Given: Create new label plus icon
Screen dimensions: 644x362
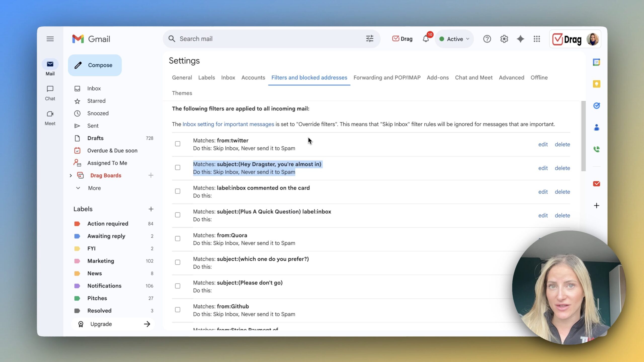Looking at the screenshot, I should [x=151, y=209].
